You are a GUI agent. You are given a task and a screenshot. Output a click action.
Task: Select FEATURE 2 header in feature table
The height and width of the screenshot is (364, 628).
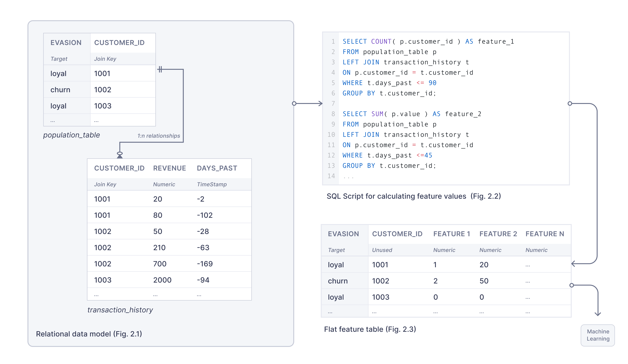[x=498, y=234]
